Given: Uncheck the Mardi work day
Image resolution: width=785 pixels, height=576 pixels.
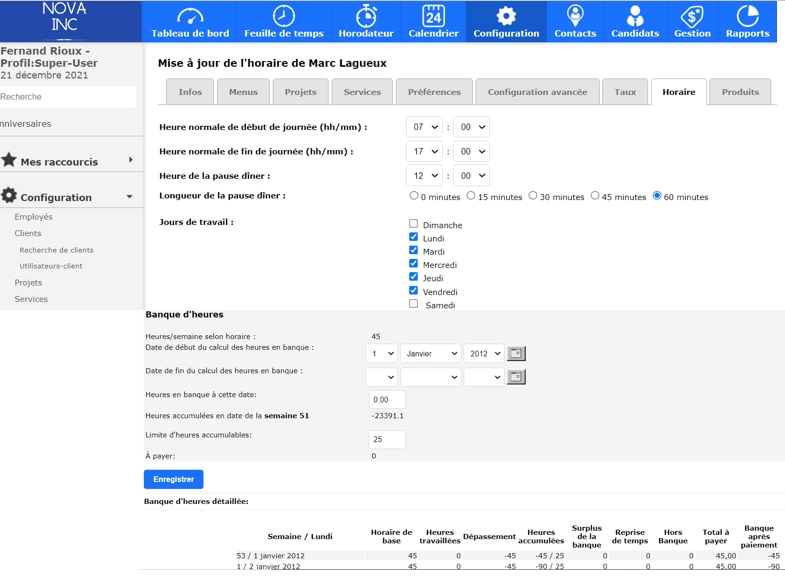Looking at the screenshot, I should [x=414, y=250].
